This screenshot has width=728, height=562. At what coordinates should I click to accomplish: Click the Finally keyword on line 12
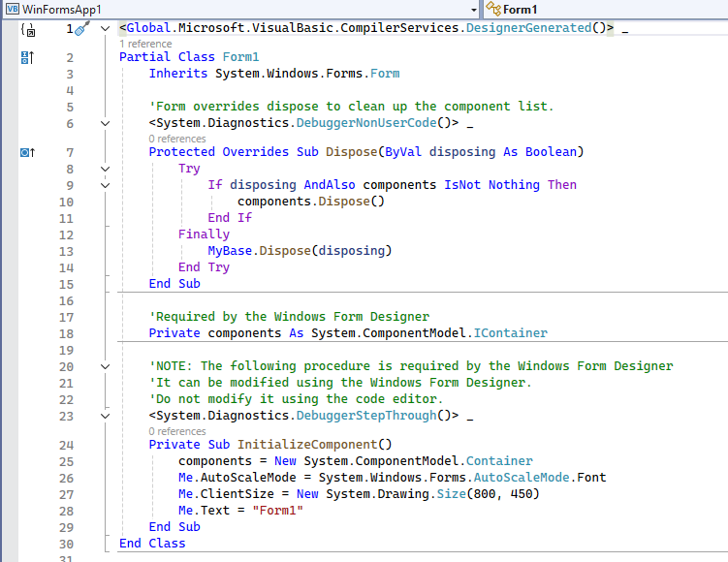[204, 234]
